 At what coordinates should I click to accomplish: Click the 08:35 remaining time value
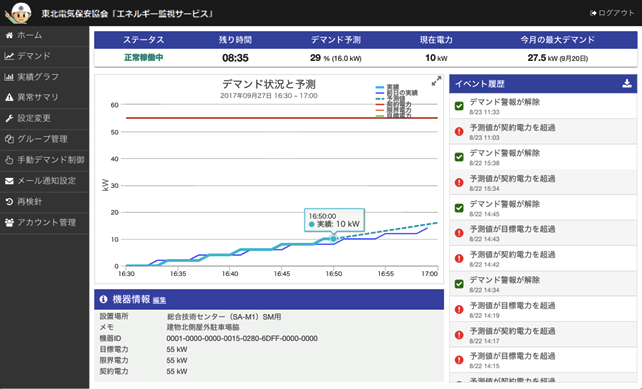[x=235, y=58]
